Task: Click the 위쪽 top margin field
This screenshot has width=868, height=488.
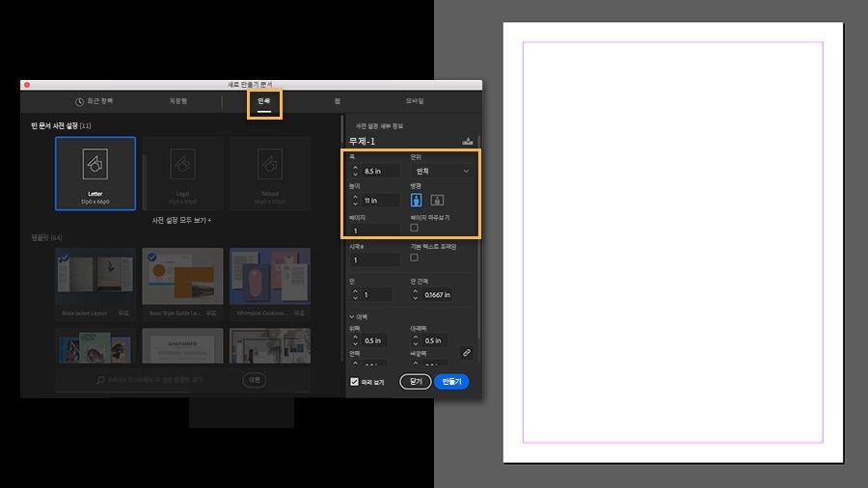Action: [x=374, y=340]
